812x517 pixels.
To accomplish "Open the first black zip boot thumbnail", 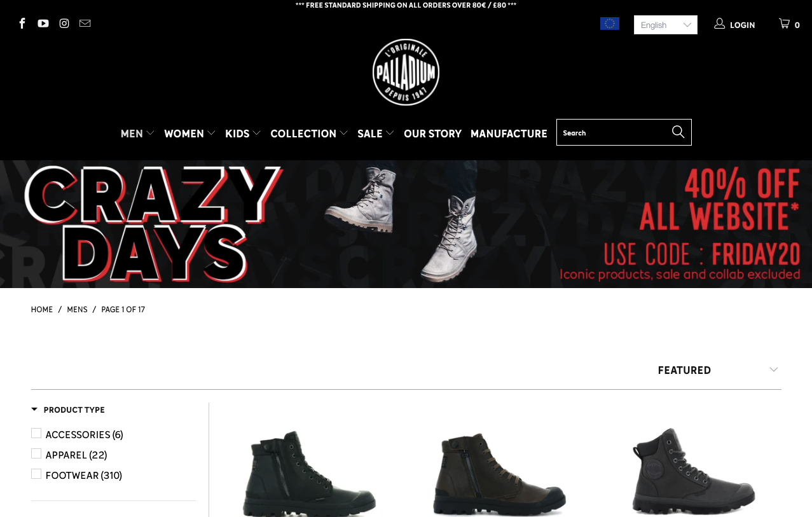I will coord(309,472).
